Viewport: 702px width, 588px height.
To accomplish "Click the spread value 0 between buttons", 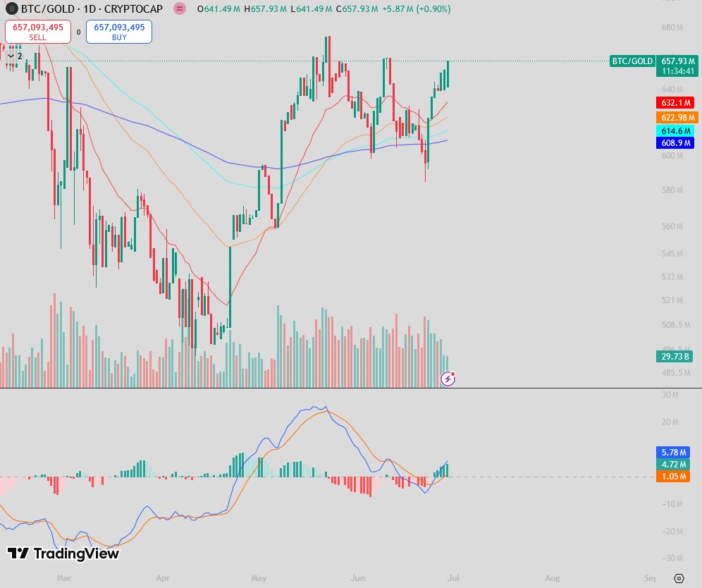I will 78,32.
